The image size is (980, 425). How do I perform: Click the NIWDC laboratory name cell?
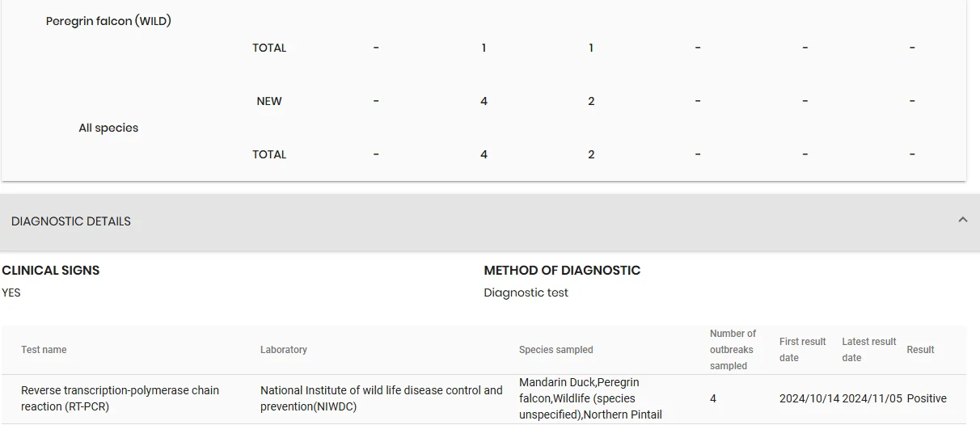pos(382,398)
